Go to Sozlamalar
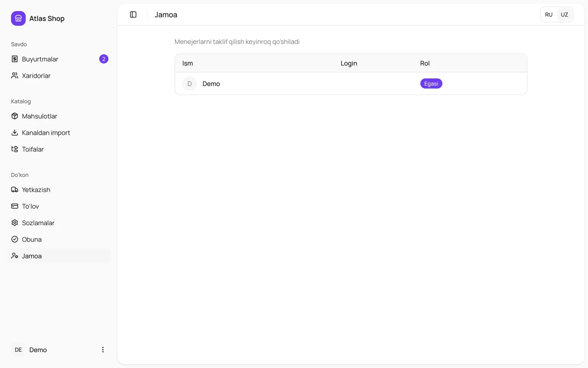This screenshot has width=588, height=368. (x=59, y=223)
